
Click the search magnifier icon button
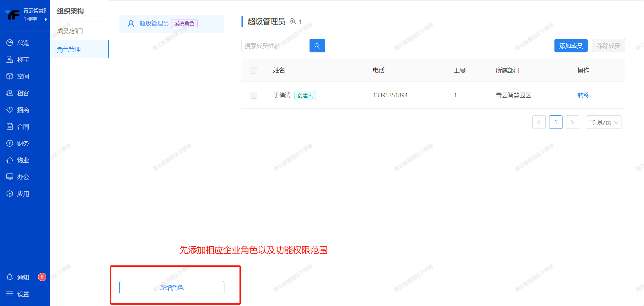click(317, 46)
